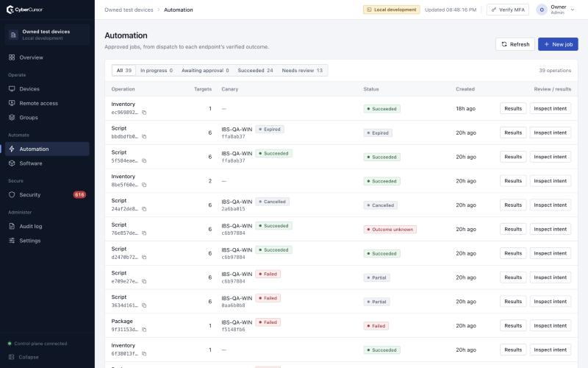Open Results for Inventory ec969892
The height and width of the screenshot is (368, 588).
coord(513,108)
